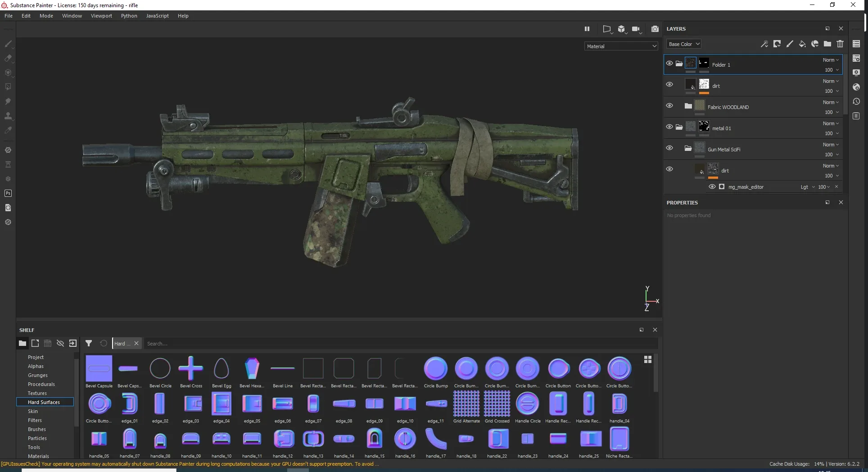Open the JavaScript menu

click(158, 16)
